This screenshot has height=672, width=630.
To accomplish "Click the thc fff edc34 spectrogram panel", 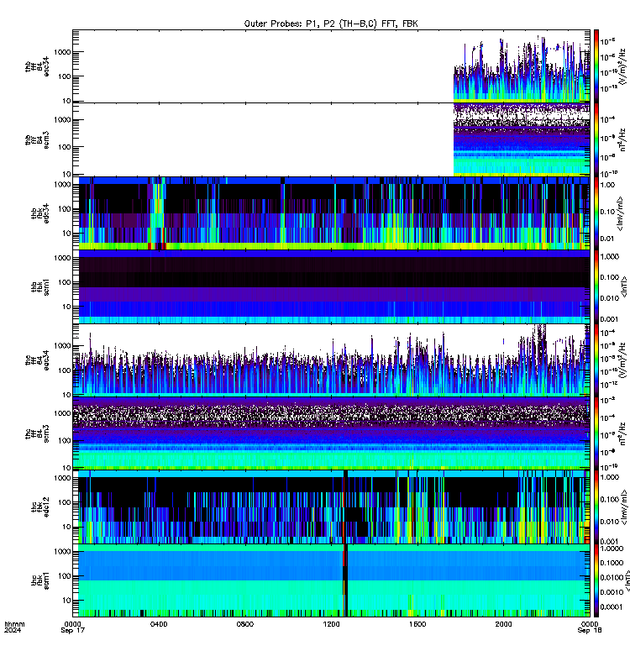I will 331,360.
